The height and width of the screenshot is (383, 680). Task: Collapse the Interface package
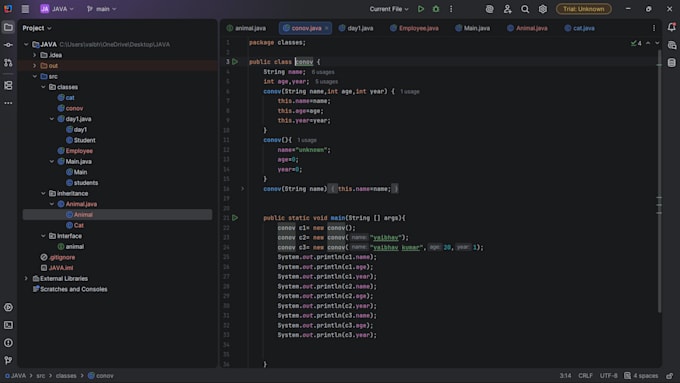click(x=43, y=236)
